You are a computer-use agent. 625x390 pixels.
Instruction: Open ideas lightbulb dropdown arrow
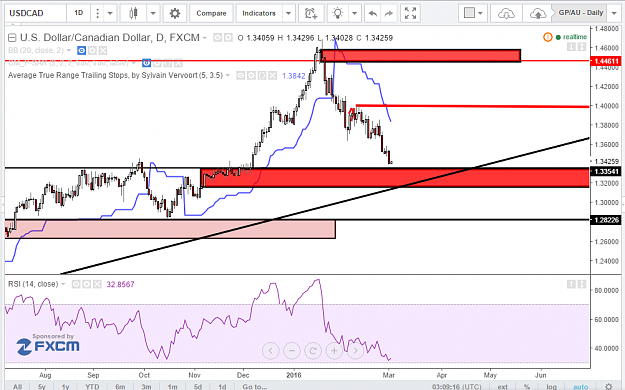[x=354, y=13]
